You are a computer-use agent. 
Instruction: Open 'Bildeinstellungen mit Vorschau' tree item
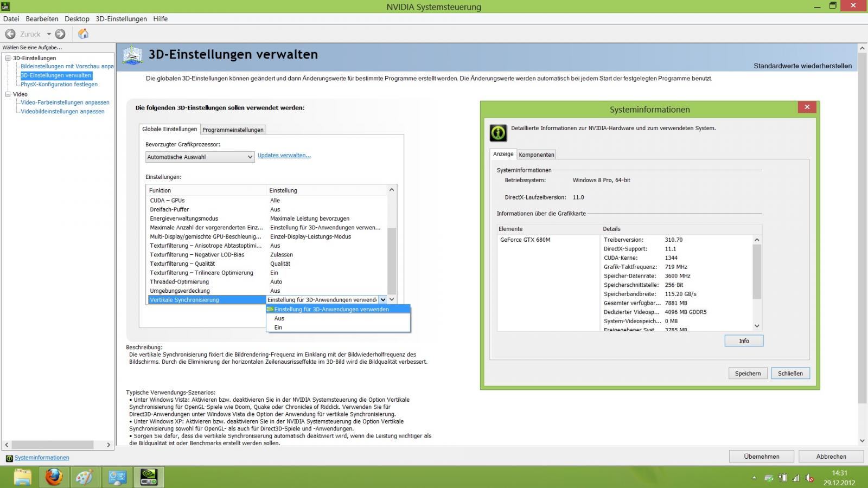(67, 66)
